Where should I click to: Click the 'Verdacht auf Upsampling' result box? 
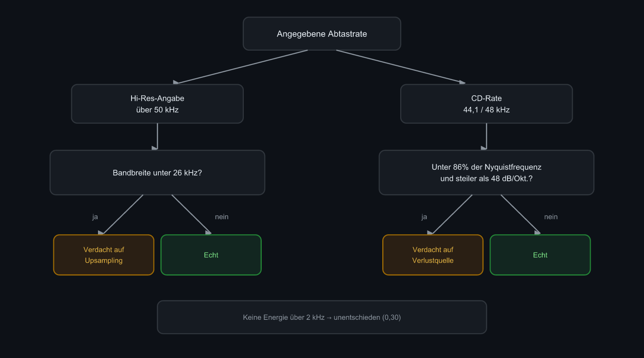click(104, 255)
